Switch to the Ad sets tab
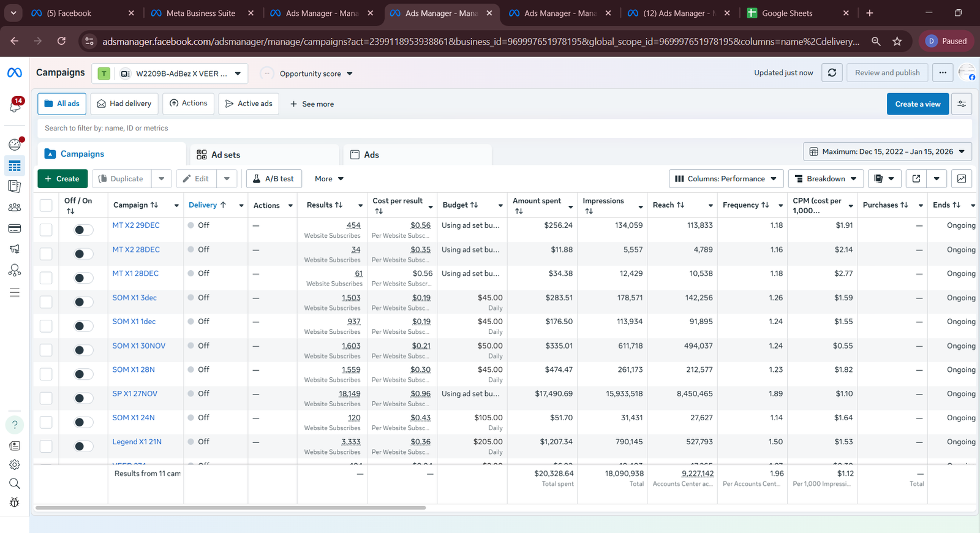The image size is (980, 533). point(225,155)
